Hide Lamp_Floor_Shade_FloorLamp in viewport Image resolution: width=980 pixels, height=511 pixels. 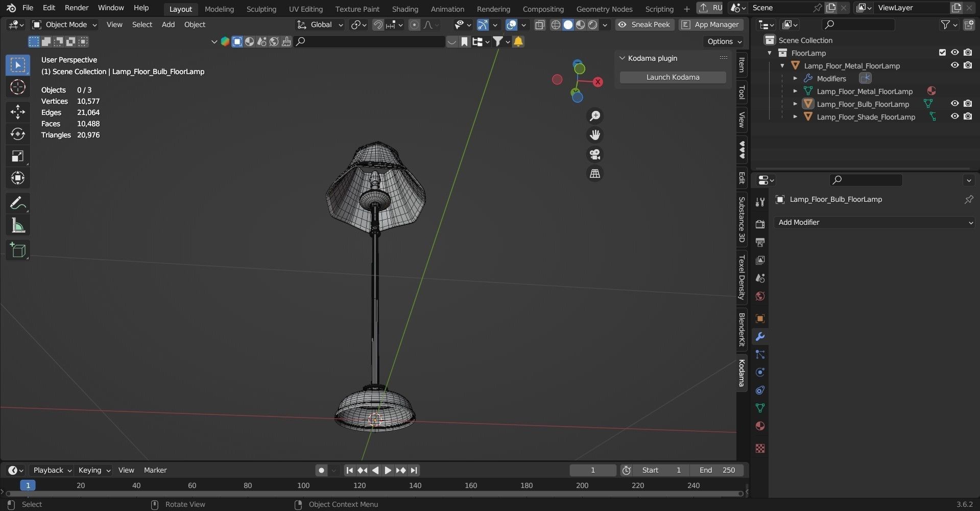tap(954, 117)
